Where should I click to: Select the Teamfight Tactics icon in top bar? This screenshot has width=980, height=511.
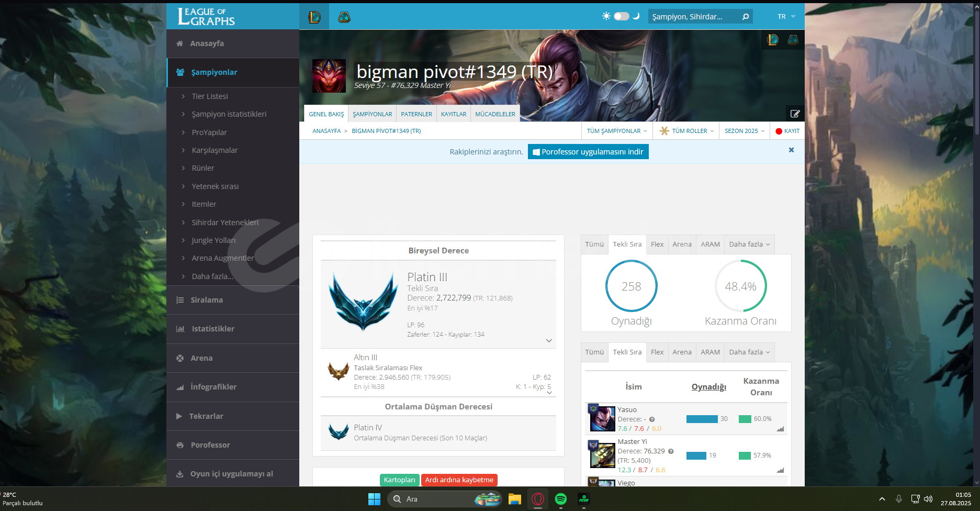tap(344, 17)
